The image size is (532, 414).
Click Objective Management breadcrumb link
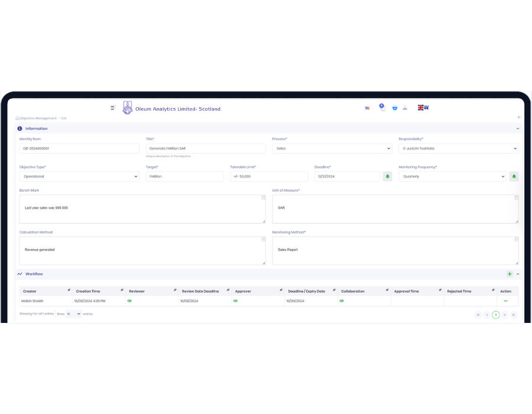(x=38, y=118)
